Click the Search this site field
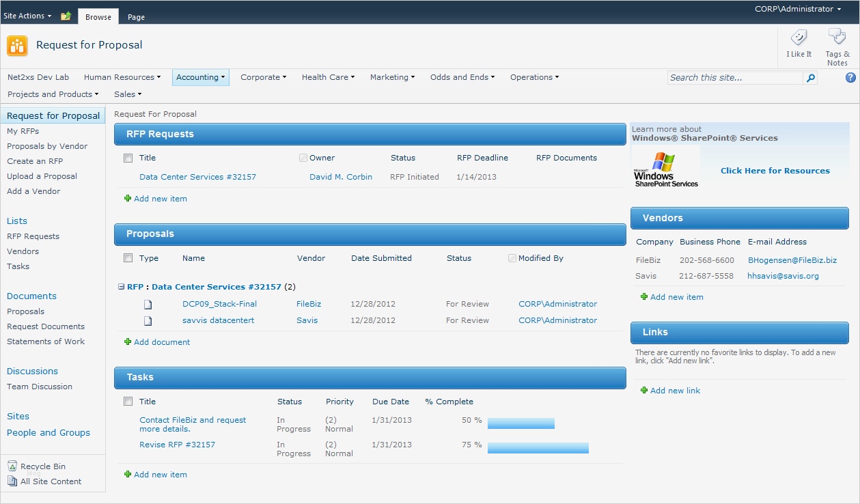Image resolution: width=860 pixels, height=504 pixels. pos(735,78)
